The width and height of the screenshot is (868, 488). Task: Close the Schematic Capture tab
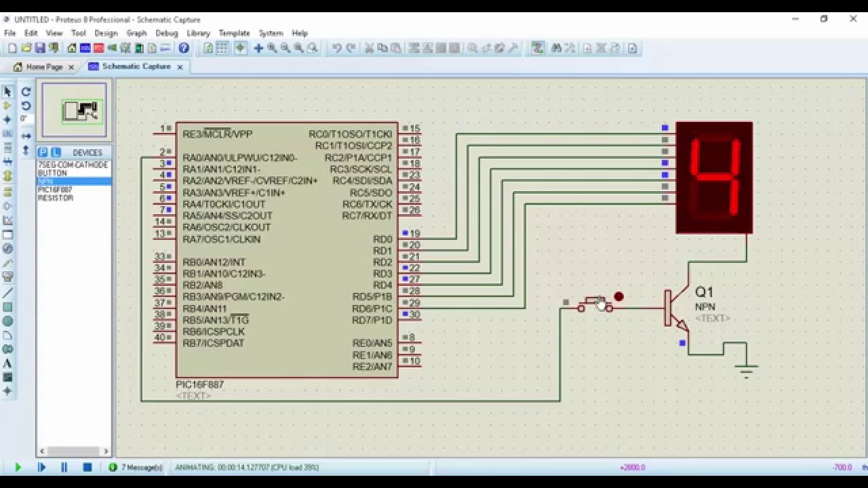[180, 67]
